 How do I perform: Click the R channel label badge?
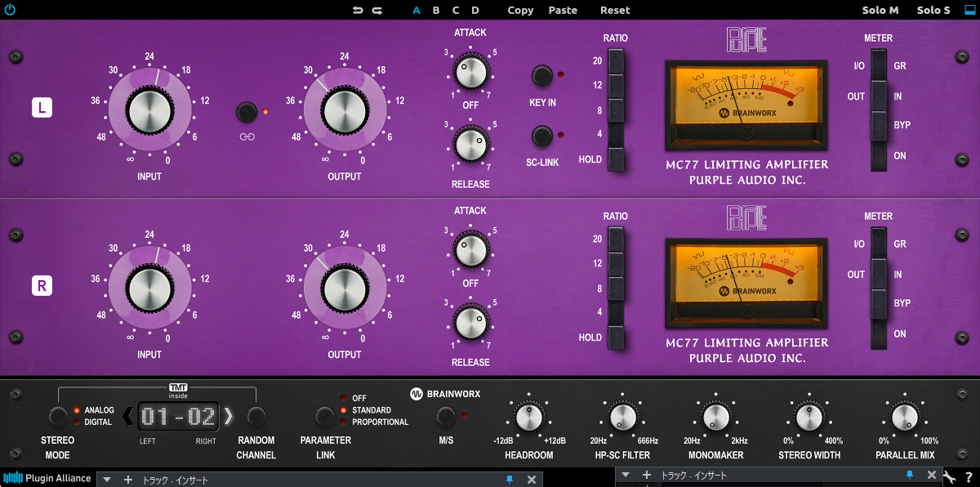point(42,286)
